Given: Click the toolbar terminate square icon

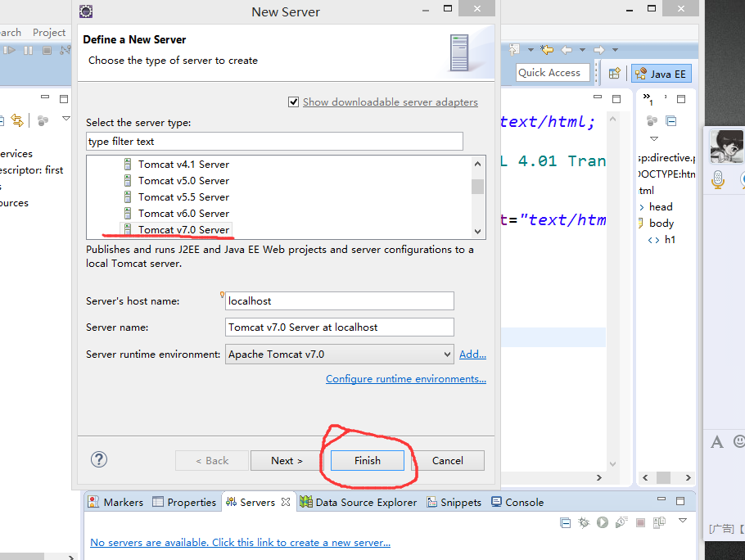Looking at the screenshot, I should point(47,50).
